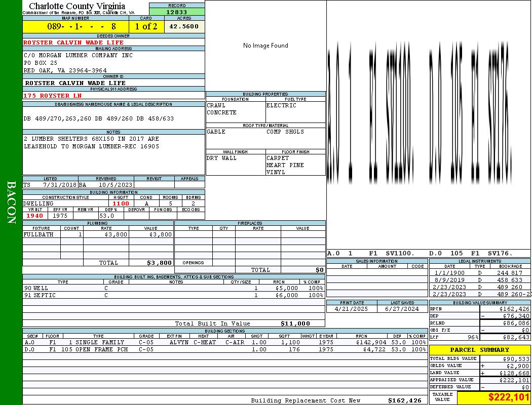The image size is (532, 405).
Task: Click the FULLBATH plumbing fixture row
Action: [x=98, y=234]
